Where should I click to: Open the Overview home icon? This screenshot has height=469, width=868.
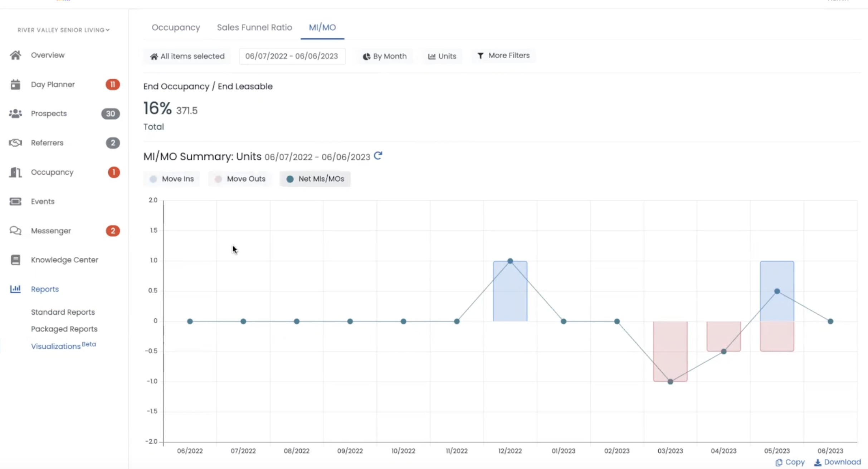[x=15, y=55]
